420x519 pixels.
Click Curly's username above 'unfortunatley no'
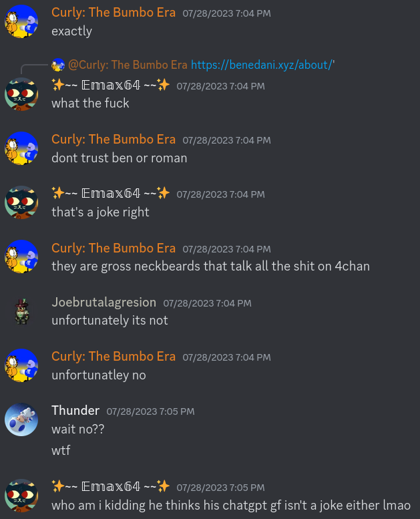click(x=114, y=357)
